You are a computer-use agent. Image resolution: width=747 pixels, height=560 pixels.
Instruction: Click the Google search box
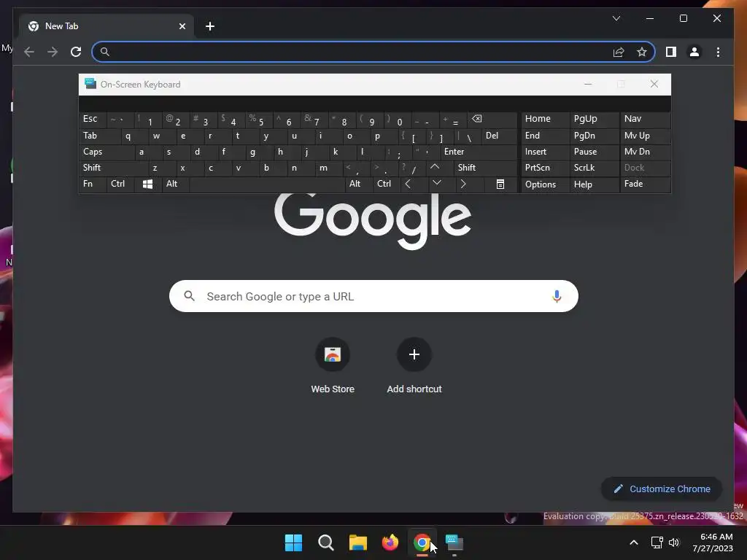[373, 296]
